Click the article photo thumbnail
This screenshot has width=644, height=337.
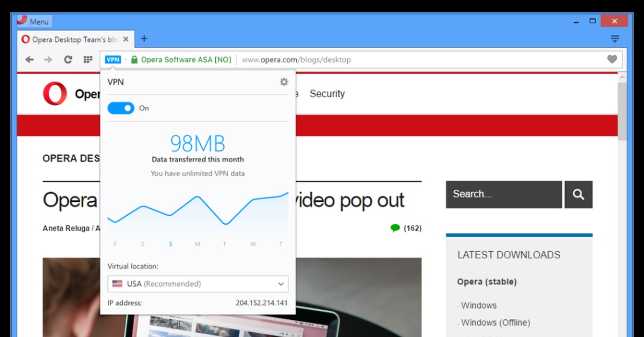pos(232,297)
